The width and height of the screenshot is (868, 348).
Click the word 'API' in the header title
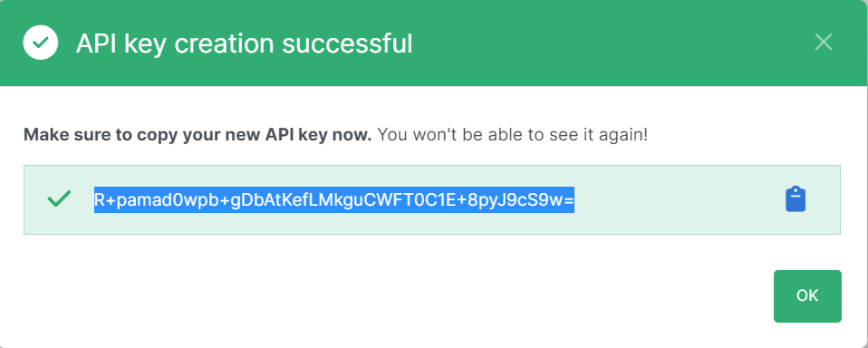click(x=96, y=43)
